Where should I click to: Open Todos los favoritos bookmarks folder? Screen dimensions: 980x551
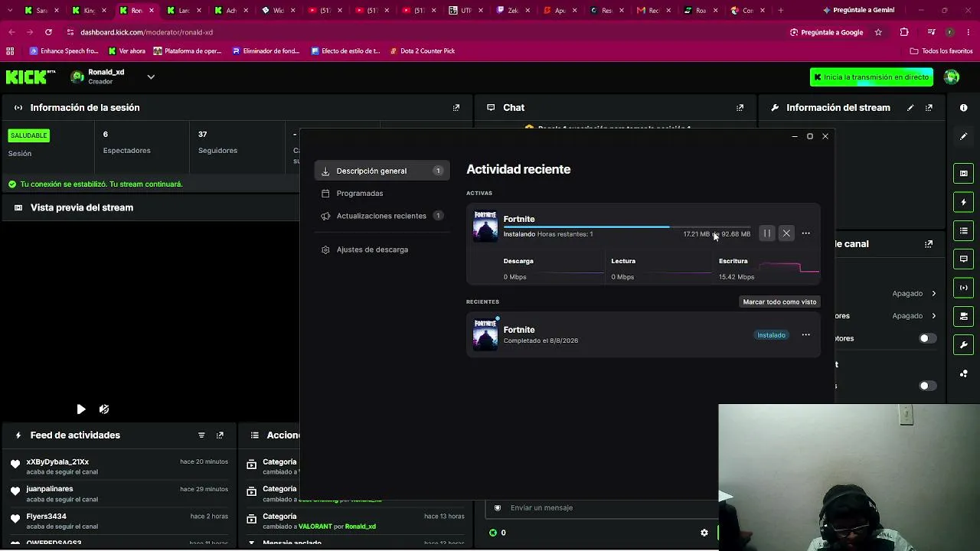(941, 51)
